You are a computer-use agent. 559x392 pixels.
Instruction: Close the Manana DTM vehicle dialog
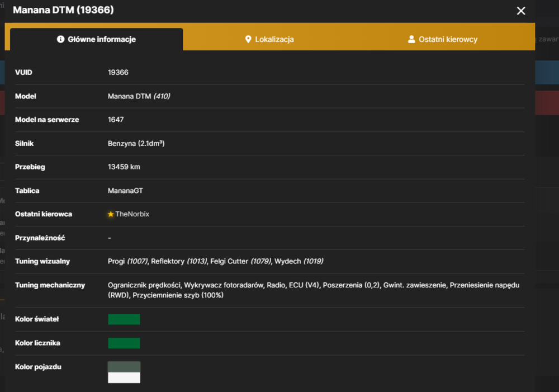click(521, 11)
